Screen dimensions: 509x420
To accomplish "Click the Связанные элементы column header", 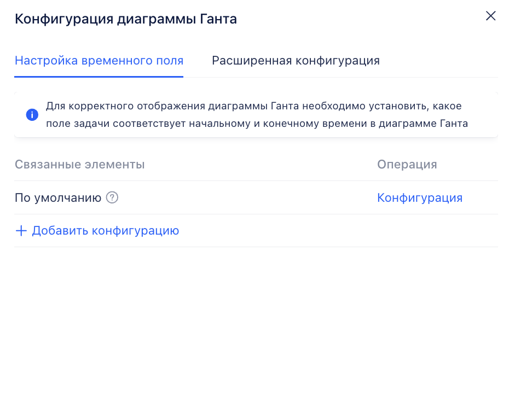I will tap(79, 165).
